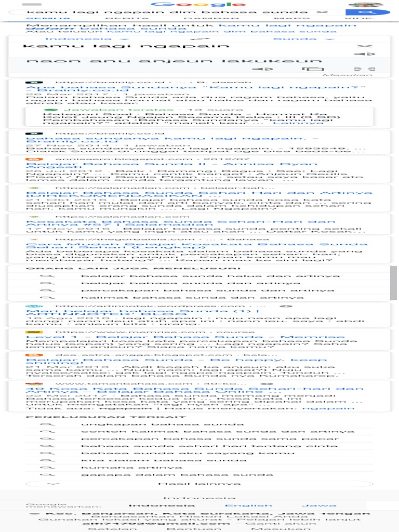
Task: Click the translator 'Masukan' feedback link
Action: coord(348,75)
